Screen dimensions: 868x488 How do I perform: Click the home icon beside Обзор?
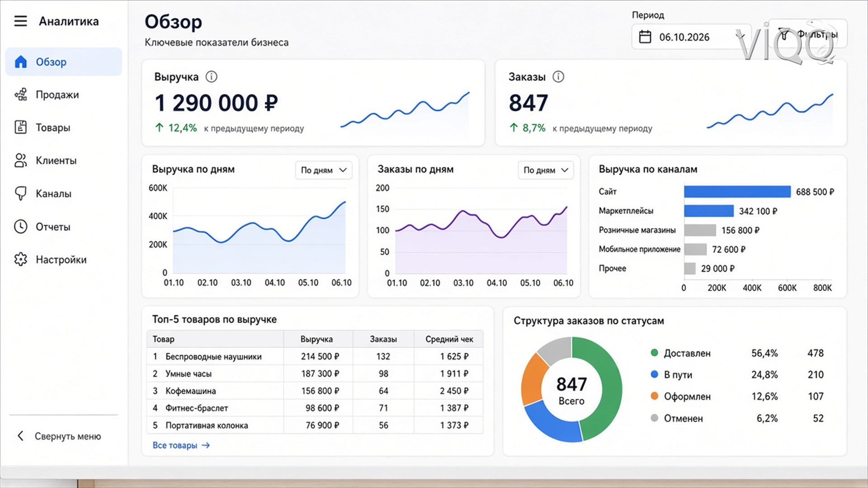[x=21, y=62]
